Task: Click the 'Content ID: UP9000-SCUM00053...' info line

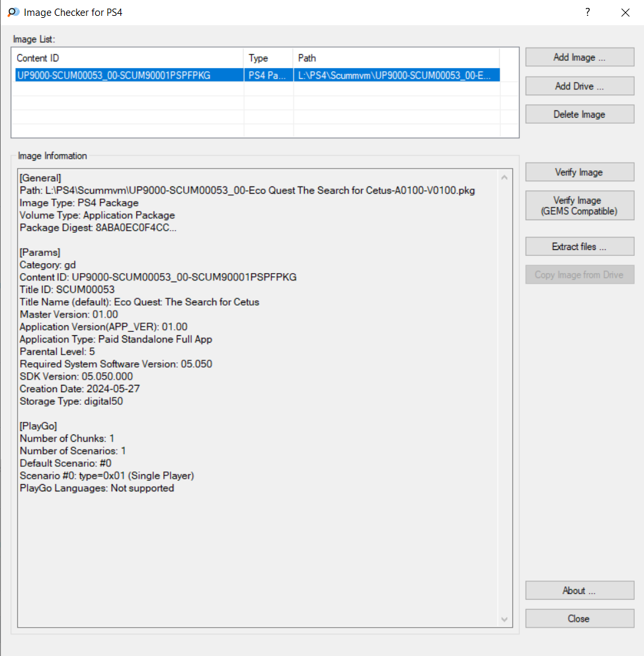Action: (x=158, y=277)
